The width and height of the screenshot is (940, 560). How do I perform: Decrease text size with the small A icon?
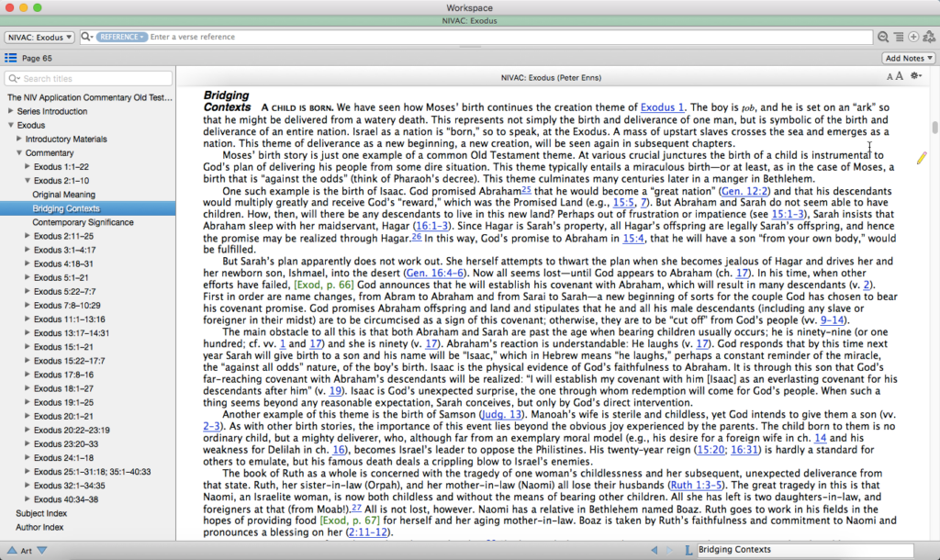coord(890,77)
